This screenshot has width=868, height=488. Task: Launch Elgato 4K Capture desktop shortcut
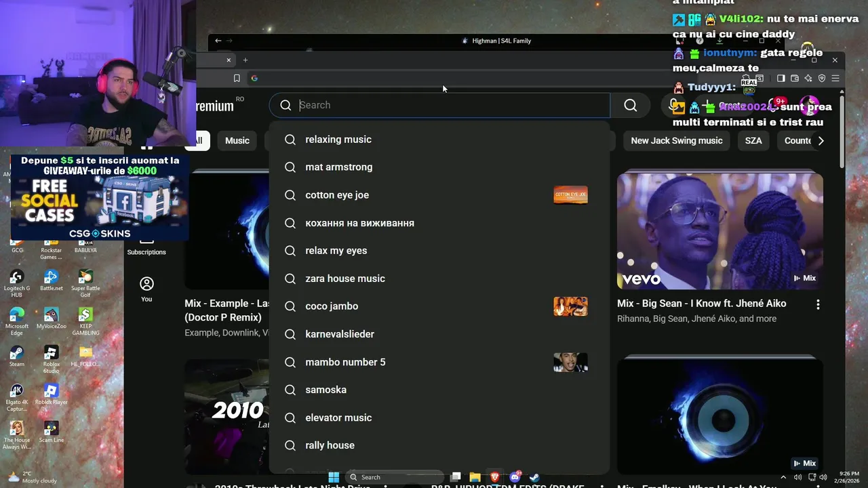pos(17,397)
